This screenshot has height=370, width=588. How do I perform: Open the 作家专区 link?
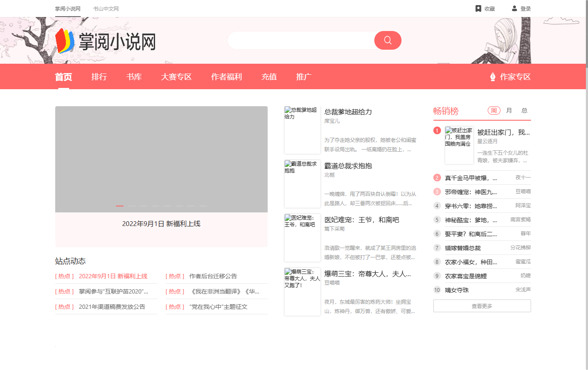coord(515,77)
